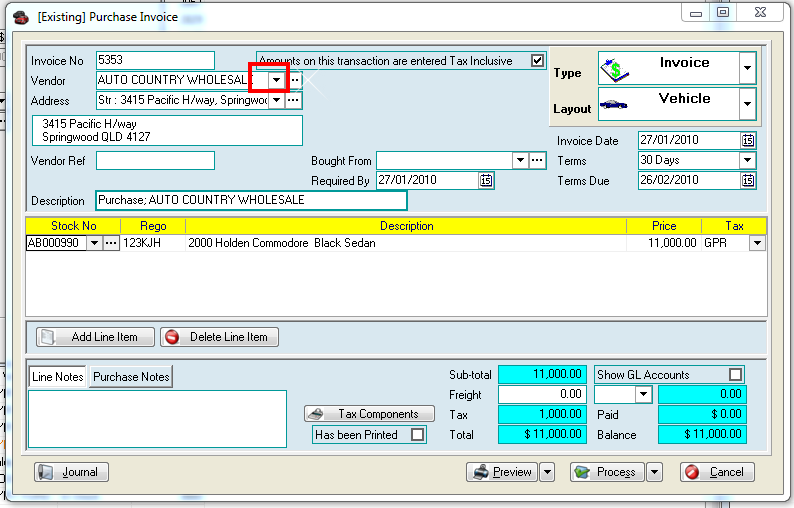This screenshot has width=794, height=508.
Task: Enable the Show GL Accounts checkbox
Action: coord(735,375)
